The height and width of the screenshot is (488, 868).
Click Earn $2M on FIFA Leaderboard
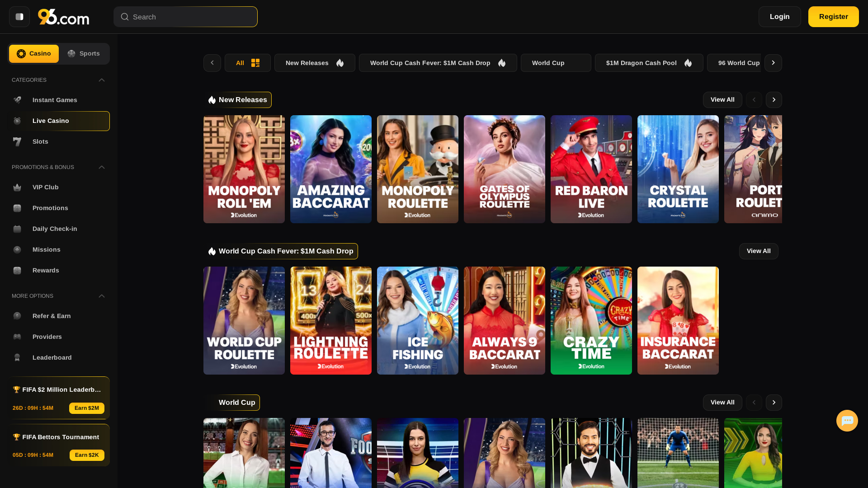(x=87, y=408)
